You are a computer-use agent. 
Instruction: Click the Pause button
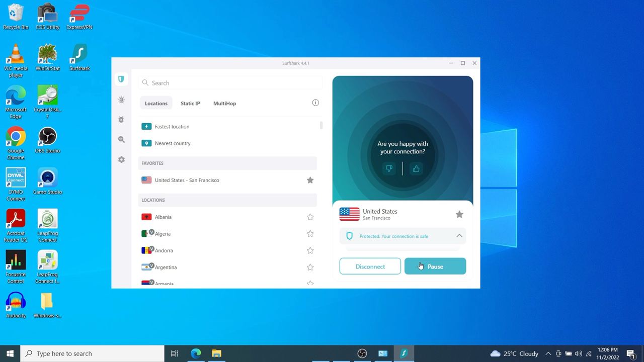435,266
